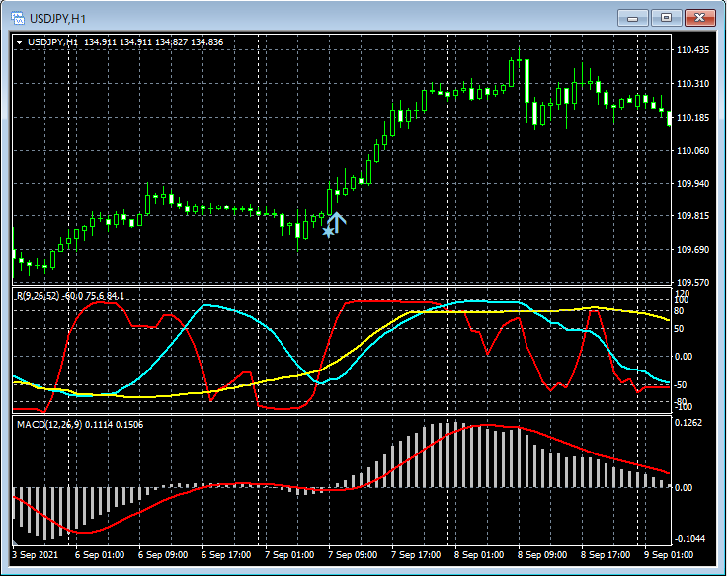Click the 120 level on oscillator scale

[682, 294]
